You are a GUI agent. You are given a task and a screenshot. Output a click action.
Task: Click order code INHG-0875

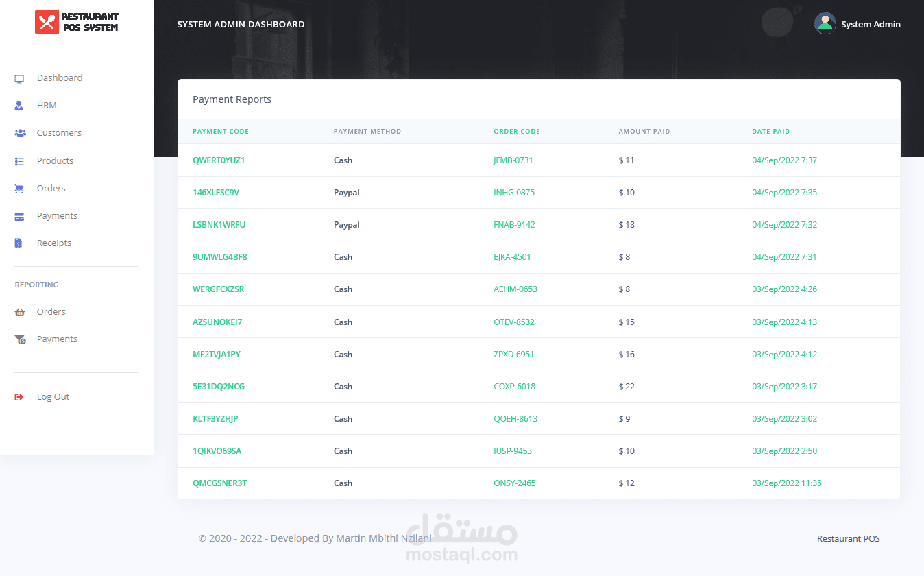coord(514,193)
